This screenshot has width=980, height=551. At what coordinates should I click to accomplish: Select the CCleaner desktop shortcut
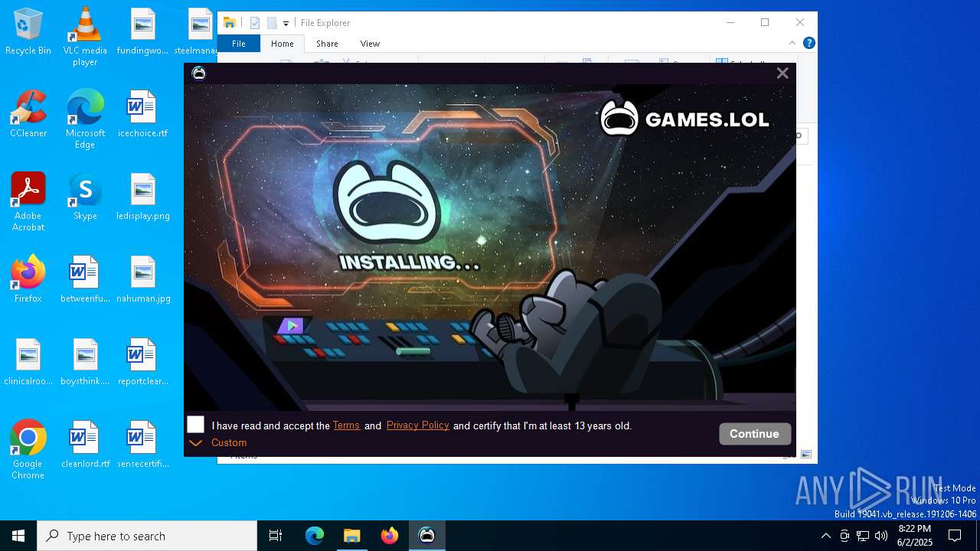(x=28, y=115)
